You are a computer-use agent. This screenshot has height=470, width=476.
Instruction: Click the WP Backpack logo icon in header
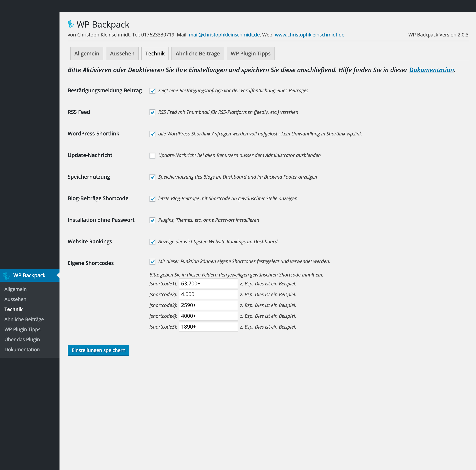[x=71, y=24]
